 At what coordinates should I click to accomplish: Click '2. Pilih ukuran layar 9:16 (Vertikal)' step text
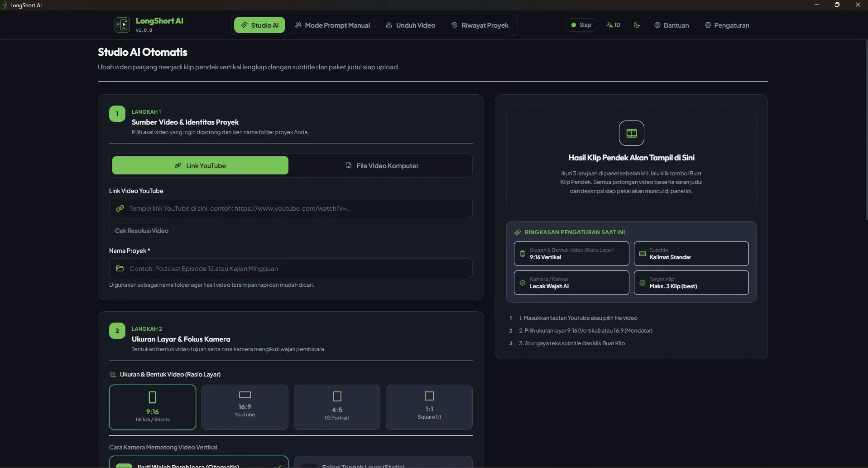point(586,331)
